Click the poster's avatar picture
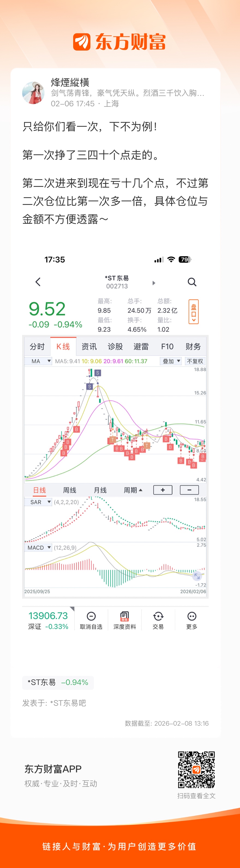This screenshot has width=240, height=868. tap(33, 93)
